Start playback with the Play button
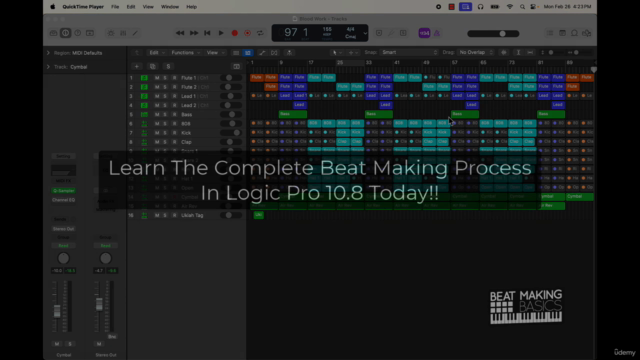The height and width of the screenshot is (360, 640). (x=221, y=33)
